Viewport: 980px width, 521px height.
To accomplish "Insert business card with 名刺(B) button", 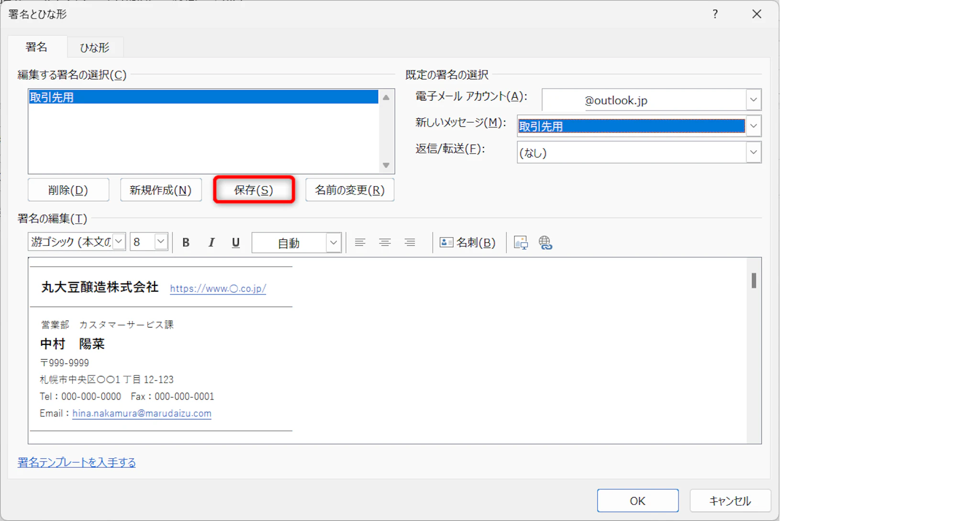I will [468, 243].
